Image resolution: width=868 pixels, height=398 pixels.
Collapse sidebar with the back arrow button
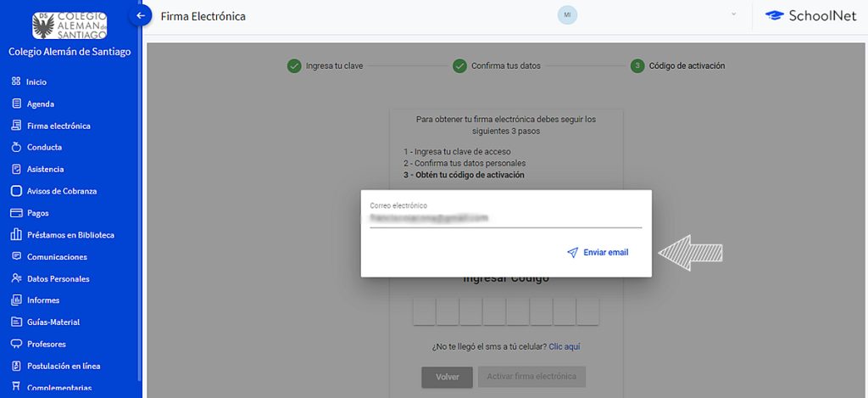[142, 15]
